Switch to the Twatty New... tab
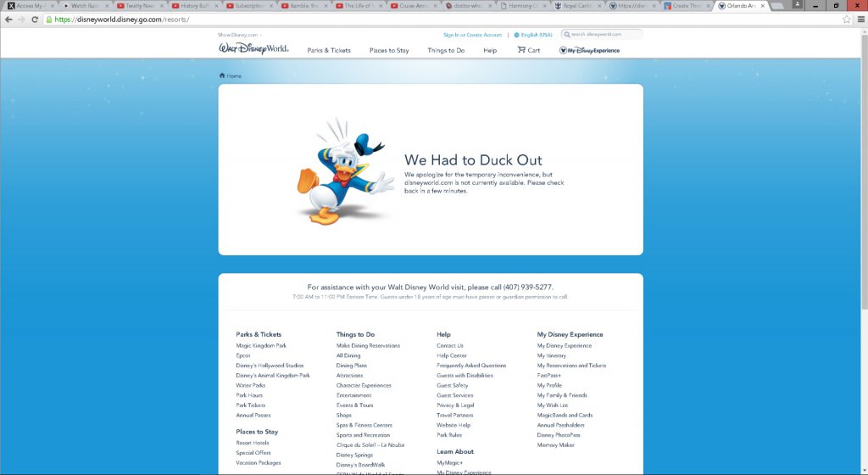Screen dimensions: 868x475 pos(139,6)
